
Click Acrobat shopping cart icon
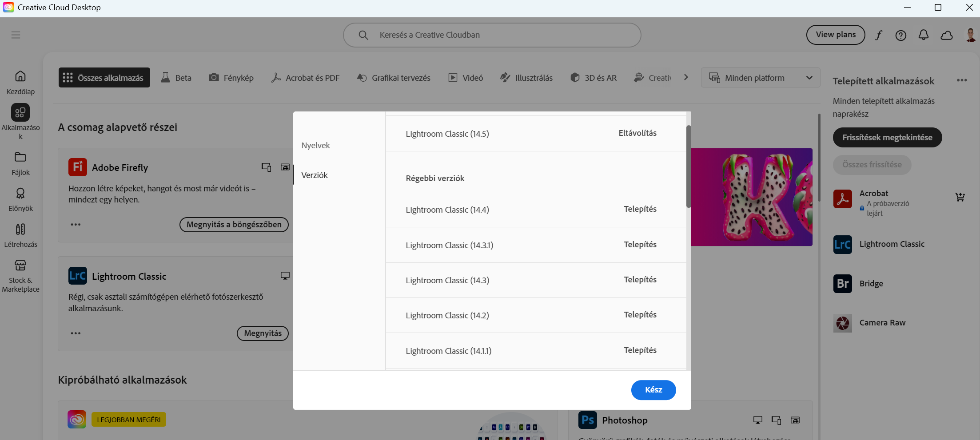coord(960,197)
